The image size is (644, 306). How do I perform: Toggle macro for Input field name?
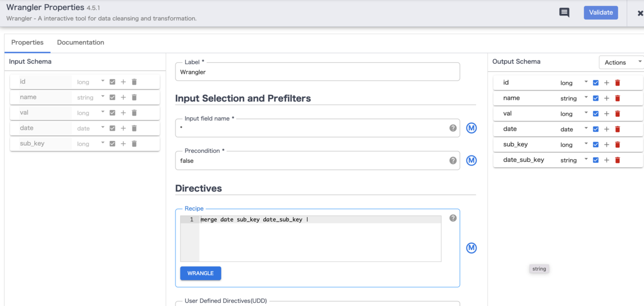pyautogui.click(x=471, y=128)
